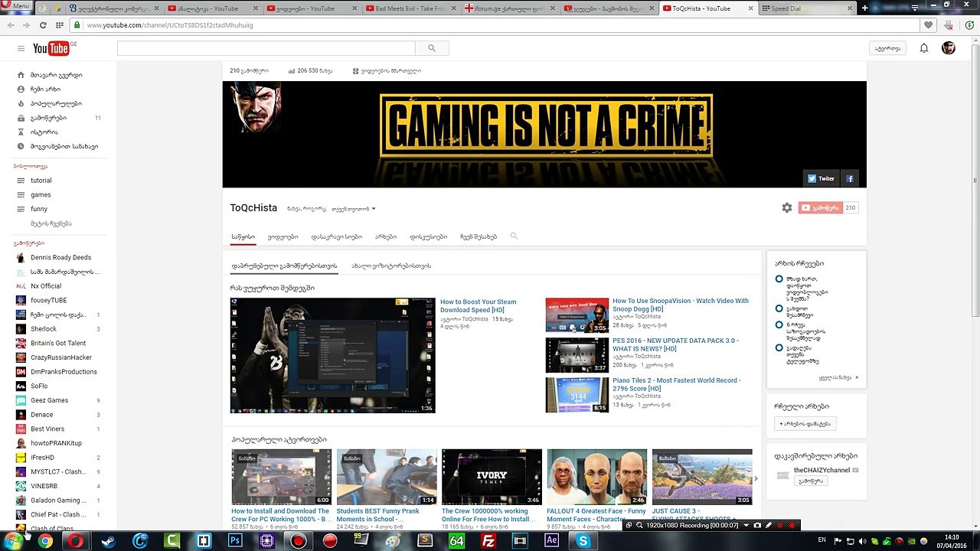Play the featured Steam download speed video thumbnail

(333, 355)
